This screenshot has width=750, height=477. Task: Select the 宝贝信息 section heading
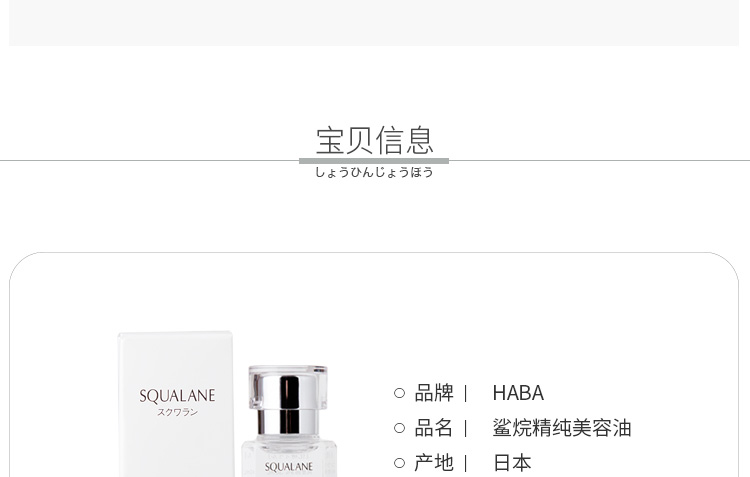point(375,141)
